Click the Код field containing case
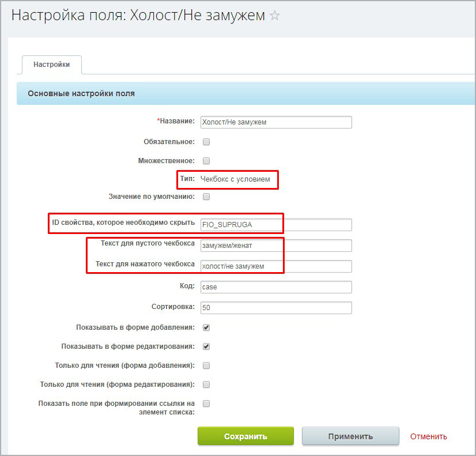 click(276, 287)
